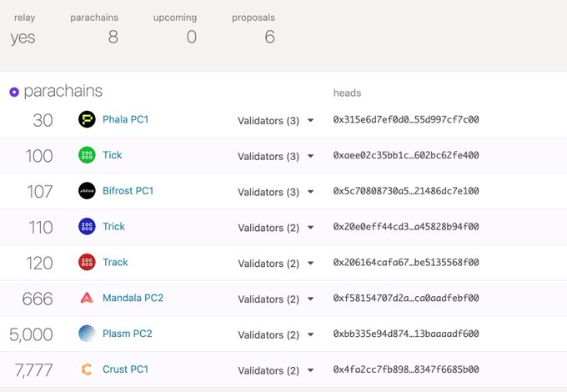Click the Mandala PC2 red triangle logo
The height and width of the screenshot is (392, 567).
(x=87, y=298)
